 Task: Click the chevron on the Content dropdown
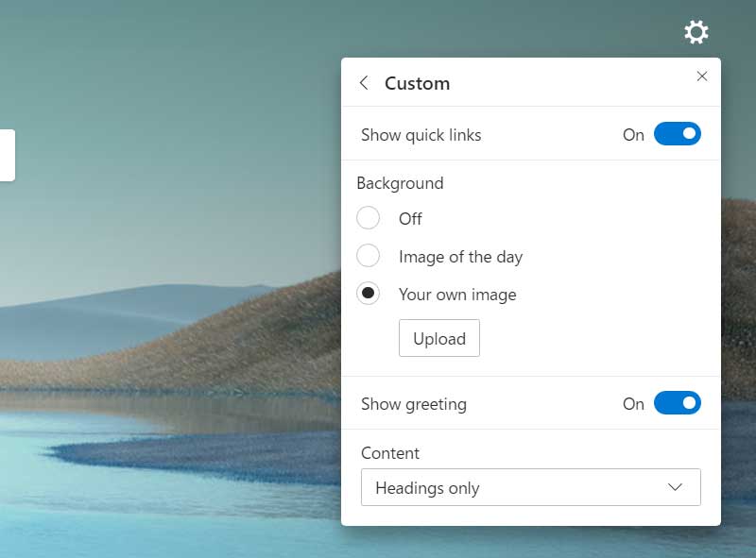[674, 487]
